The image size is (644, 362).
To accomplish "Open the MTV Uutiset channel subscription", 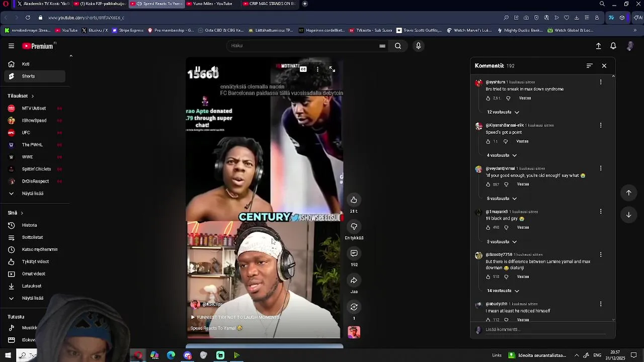I will coord(35,109).
